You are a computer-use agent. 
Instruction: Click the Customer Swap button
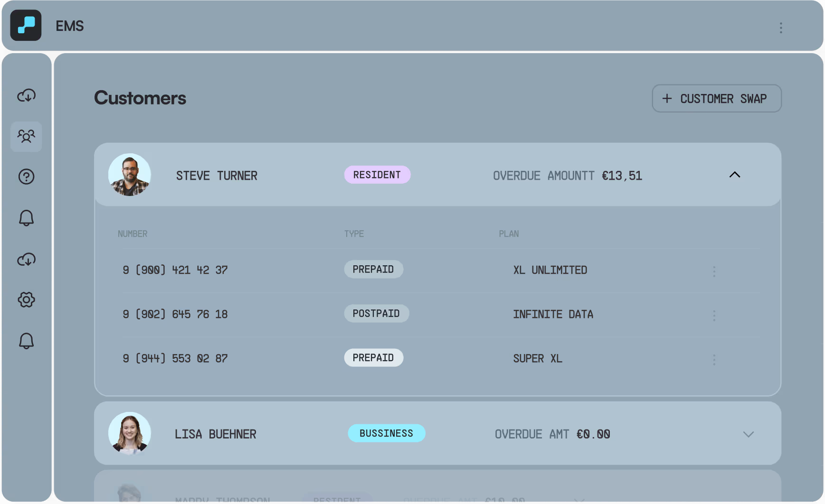(716, 99)
